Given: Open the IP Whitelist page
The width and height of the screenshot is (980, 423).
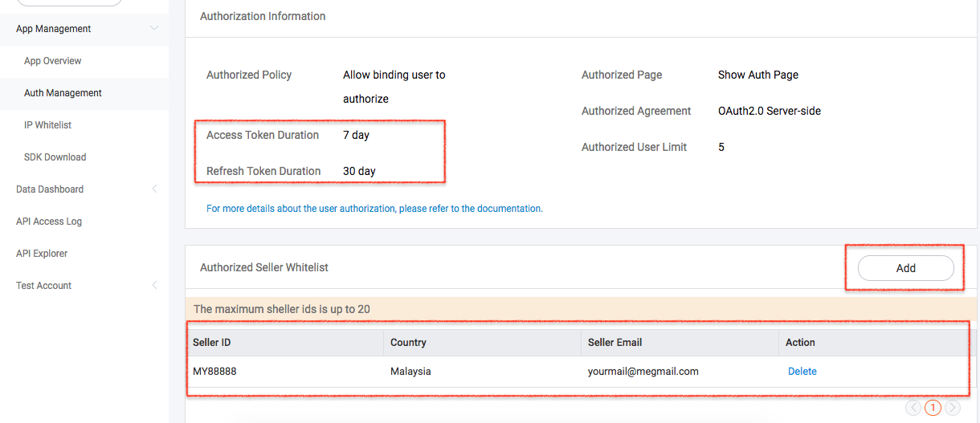Looking at the screenshot, I should pyautogui.click(x=48, y=125).
